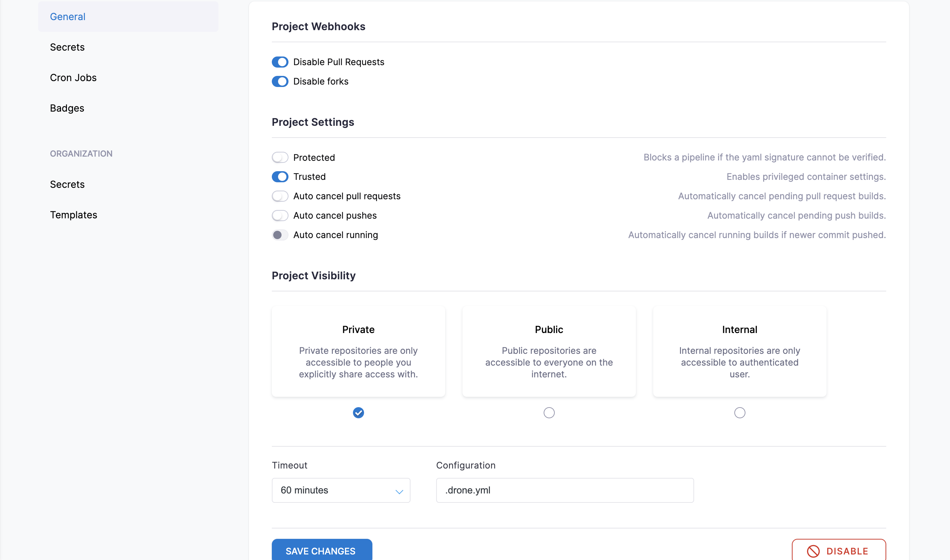The width and height of the screenshot is (950, 560).
Task: Click the red Disable button
Action: (x=838, y=551)
